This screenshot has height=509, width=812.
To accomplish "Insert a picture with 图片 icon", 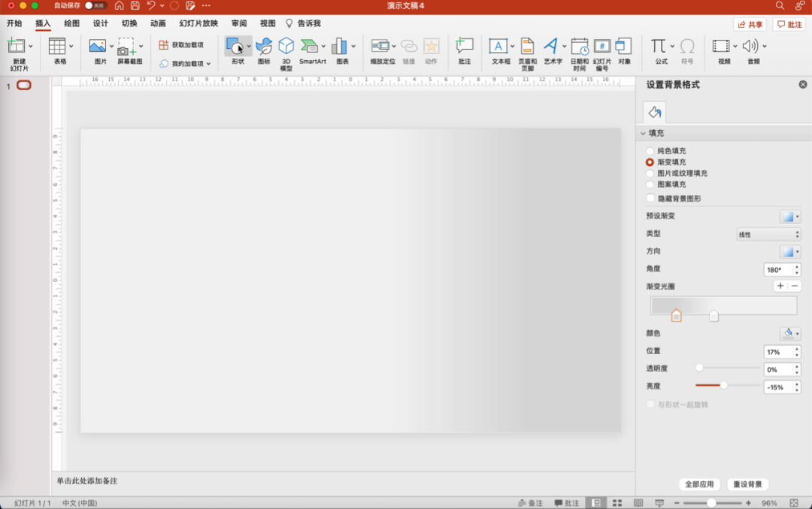I will (97, 46).
